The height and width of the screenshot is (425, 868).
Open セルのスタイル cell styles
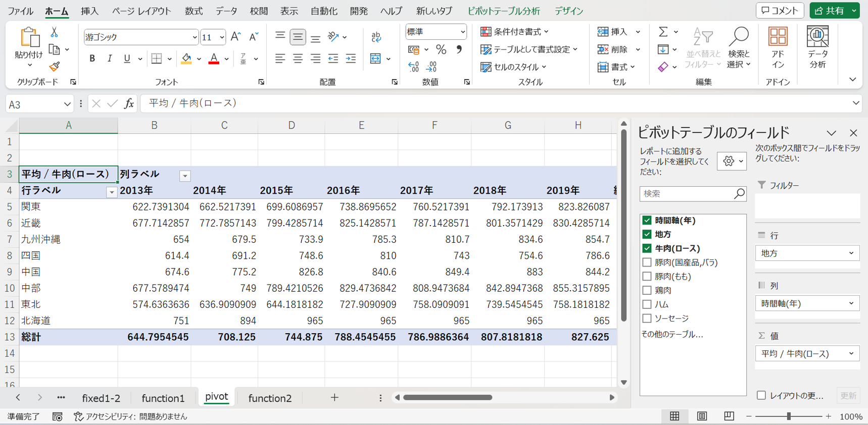pyautogui.click(x=513, y=67)
